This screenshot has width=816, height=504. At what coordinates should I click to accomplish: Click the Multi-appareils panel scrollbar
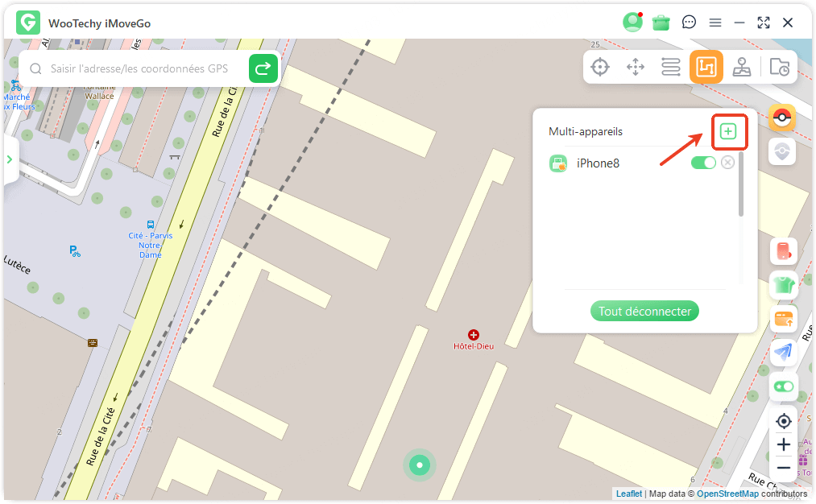pos(741,185)
